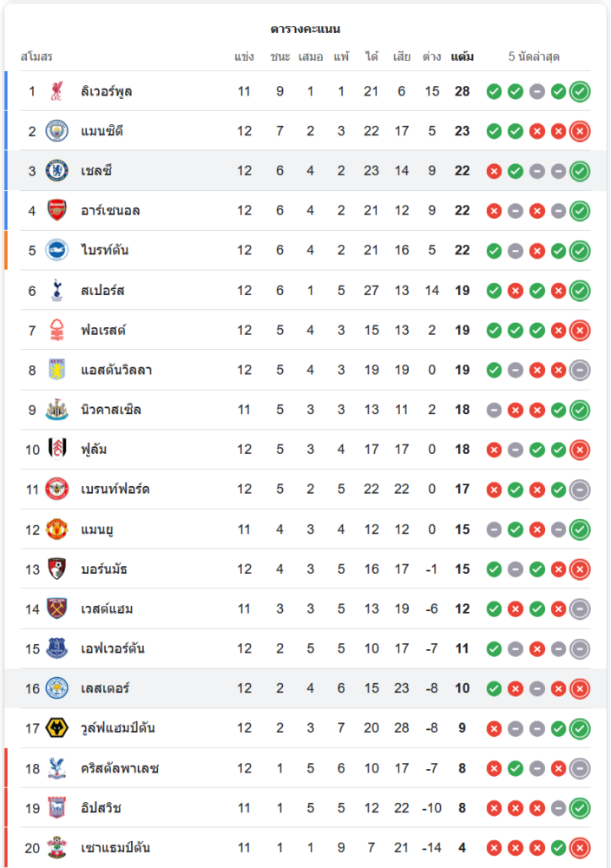Click the Manchester City club crest
This screenshot has height=868, width=611.
click(x=56, y=131)
